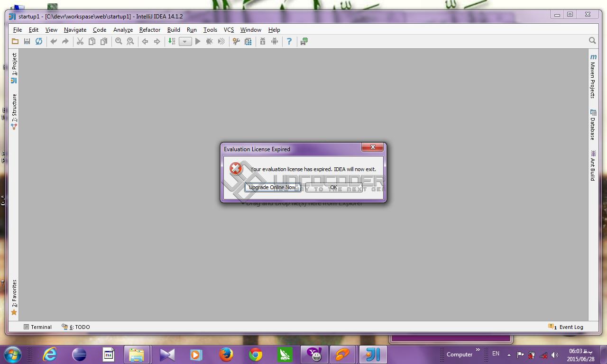
Task: Open Google Chrome from the taskbar
Action: click(256, 355)
